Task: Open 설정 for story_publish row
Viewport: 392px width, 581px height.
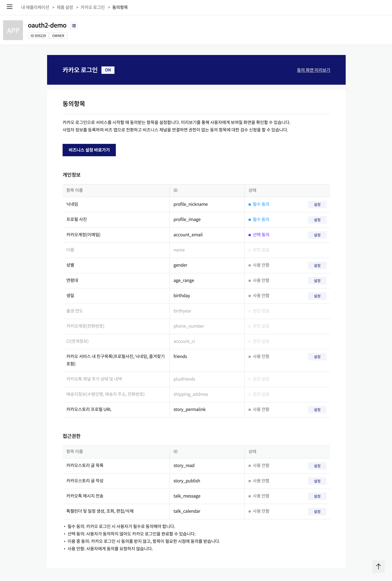Action: click(x=317, y=481)
